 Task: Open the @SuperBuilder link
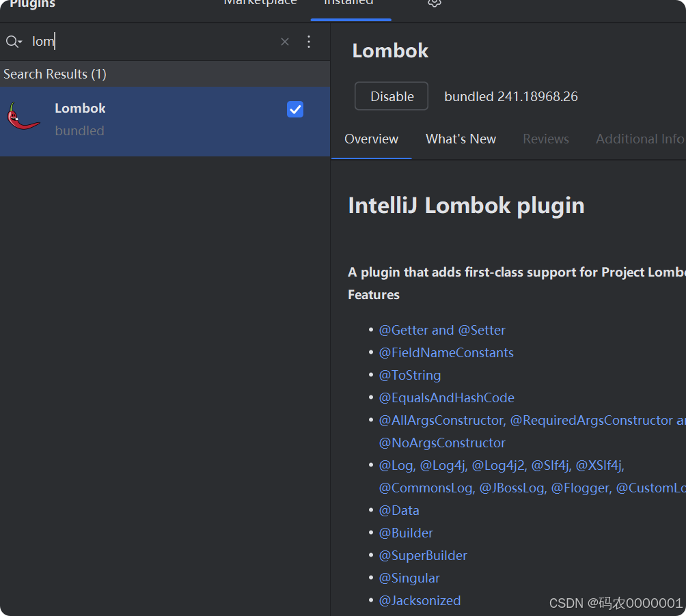[423, 556]
